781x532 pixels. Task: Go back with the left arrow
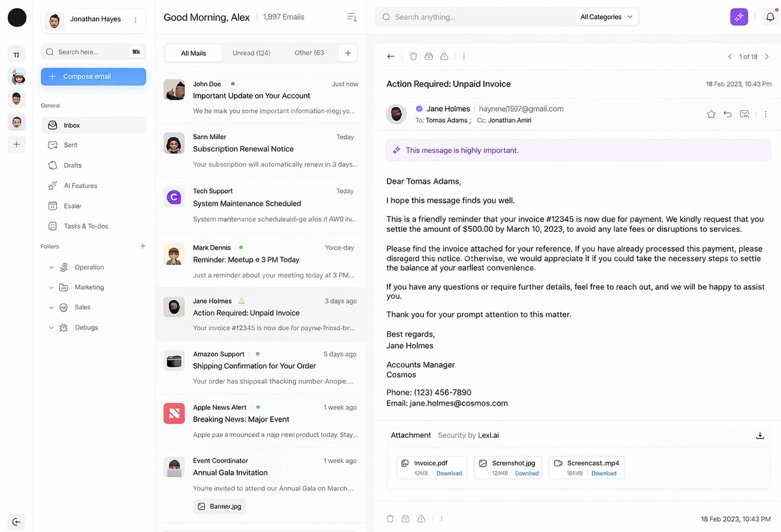coord(390,56)
